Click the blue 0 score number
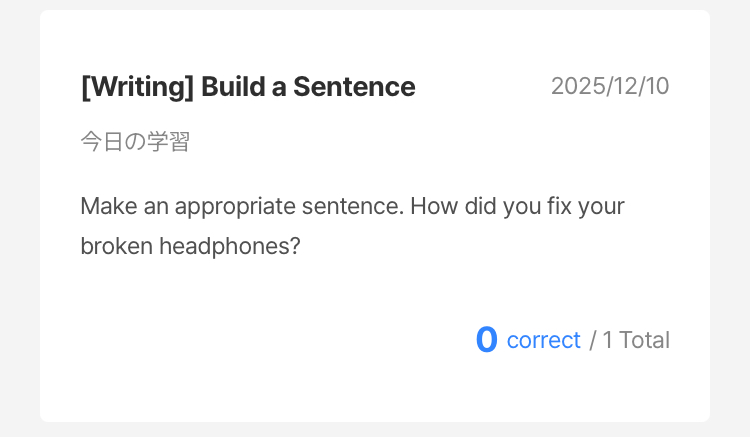 [486, 340]
